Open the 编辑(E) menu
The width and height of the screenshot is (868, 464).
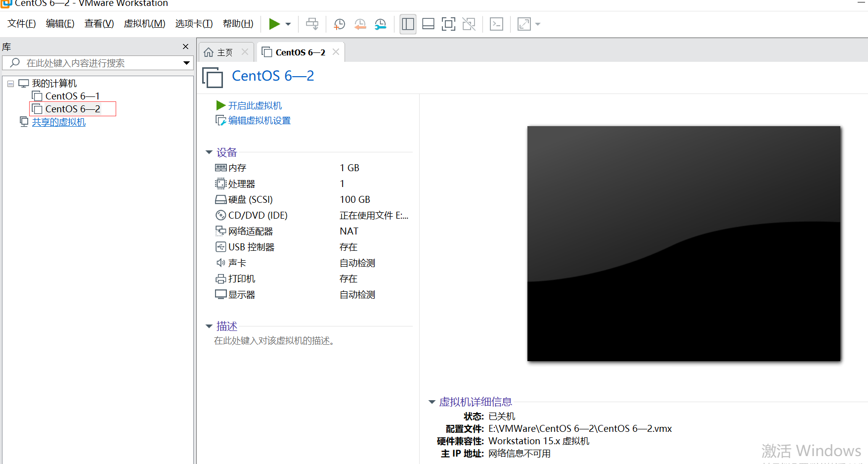point(60,24)
